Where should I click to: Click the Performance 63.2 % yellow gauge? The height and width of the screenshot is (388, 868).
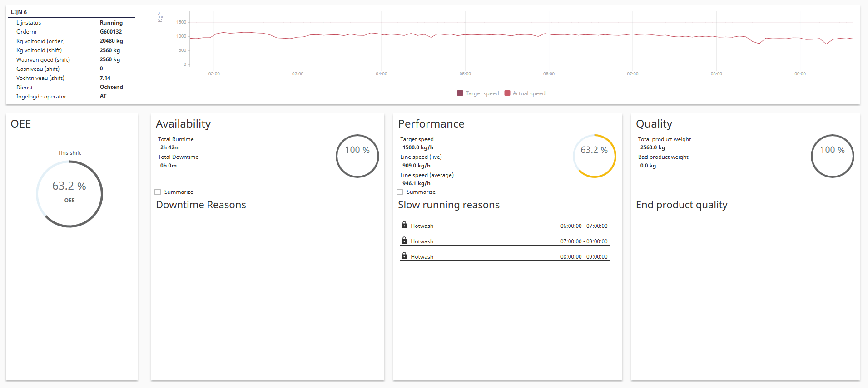pos(594,156)
